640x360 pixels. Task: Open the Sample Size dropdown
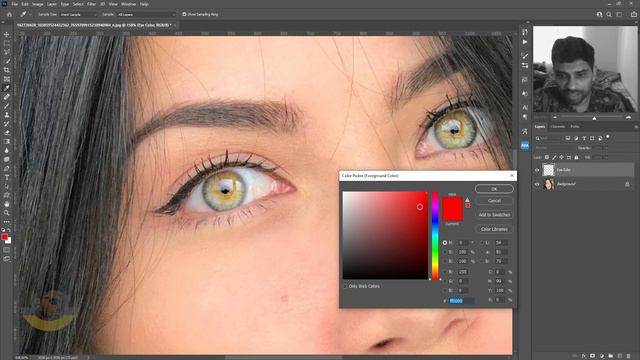[79, 14]
